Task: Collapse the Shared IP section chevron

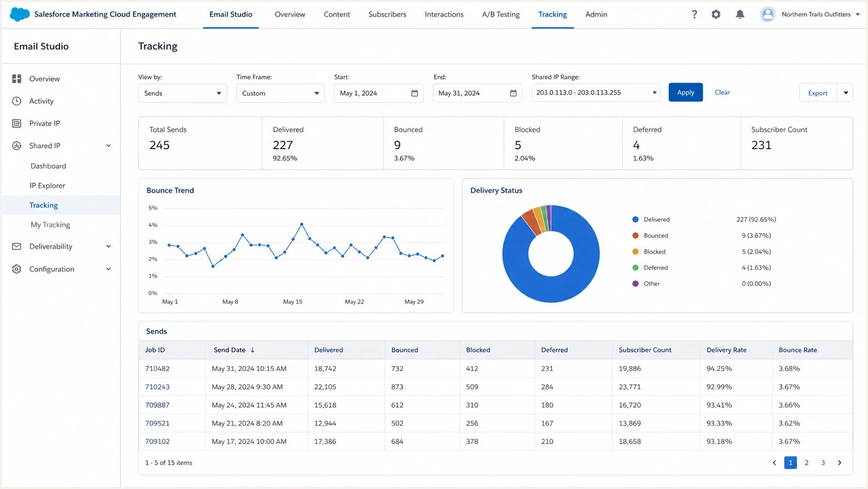Action: pos(108,146)
